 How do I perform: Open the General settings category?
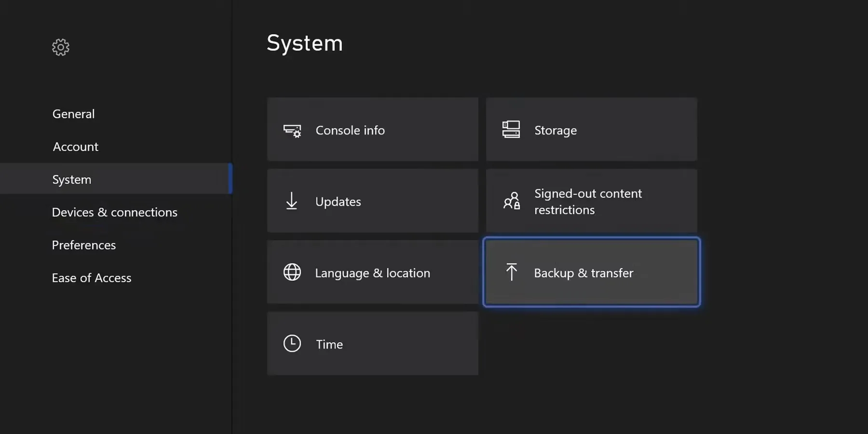pos(74,114)
